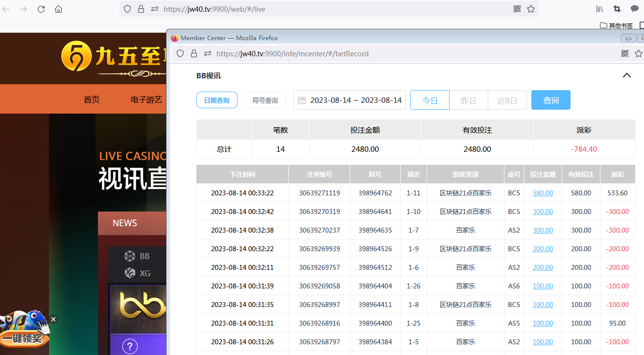Viewport: 644px width, 355px height.
Task: Open the library icon in main toolbar
Action: point(599,9)
